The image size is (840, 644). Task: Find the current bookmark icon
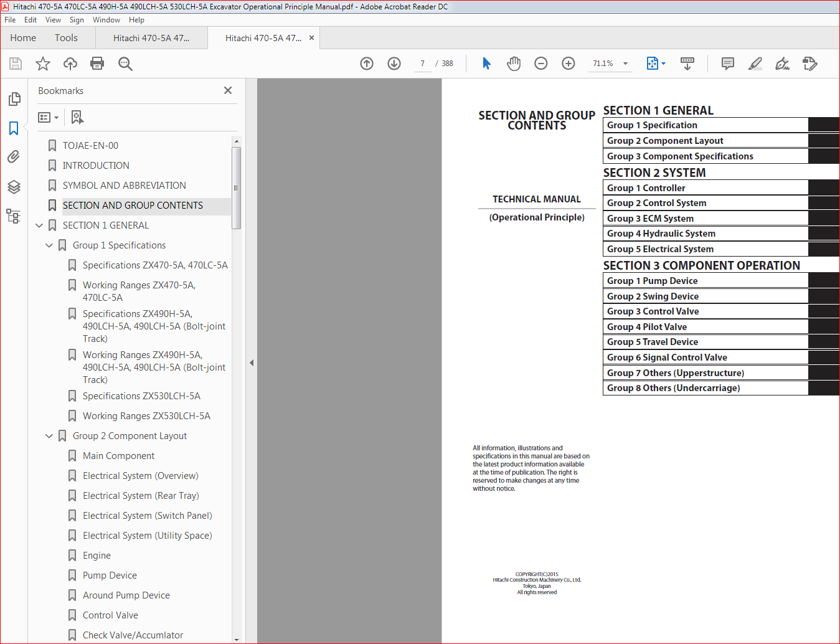[x=77, y=117]
